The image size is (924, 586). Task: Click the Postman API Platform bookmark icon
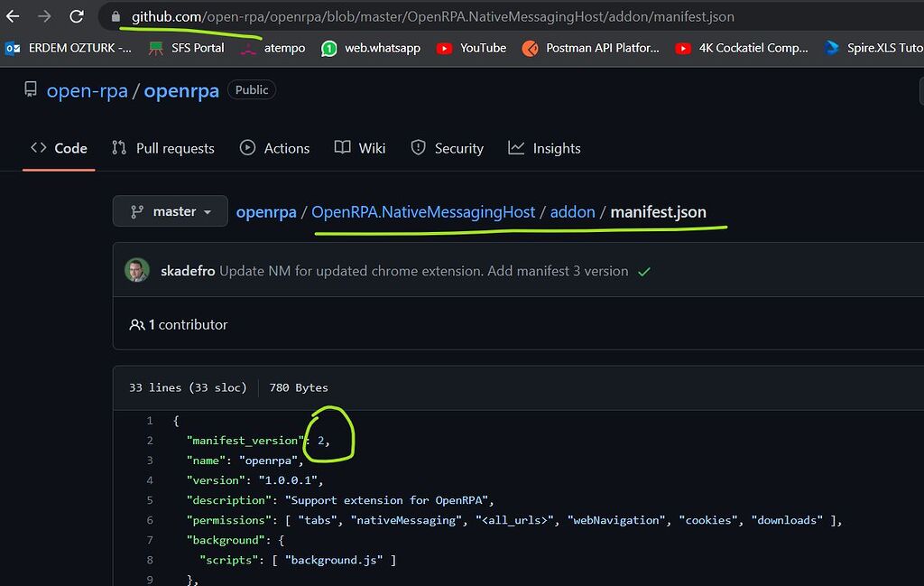[530, 50]
